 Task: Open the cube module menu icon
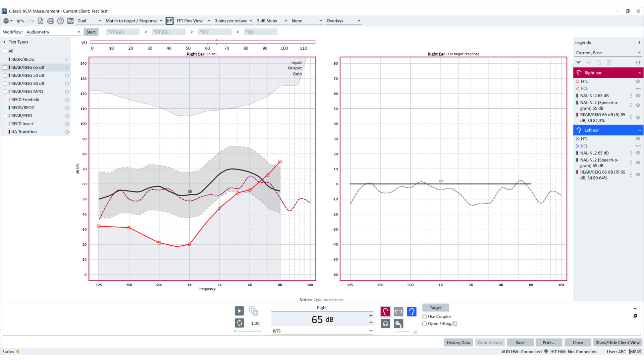click(x=8, y=21)
